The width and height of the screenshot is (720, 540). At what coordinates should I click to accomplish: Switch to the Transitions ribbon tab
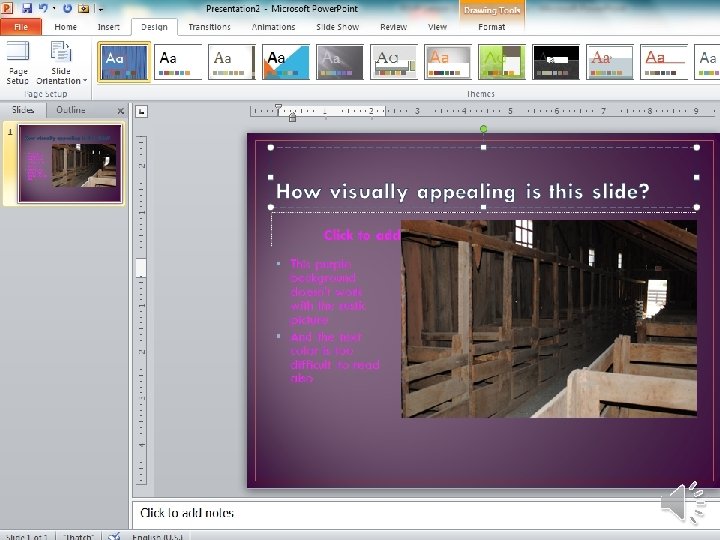click(x=209, y=27)
